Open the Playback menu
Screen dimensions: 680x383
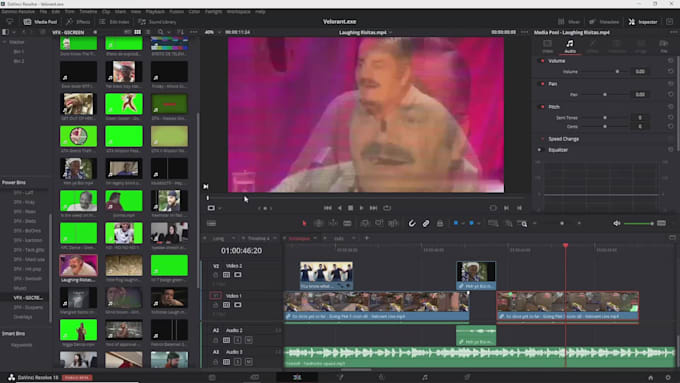(155, 12)
